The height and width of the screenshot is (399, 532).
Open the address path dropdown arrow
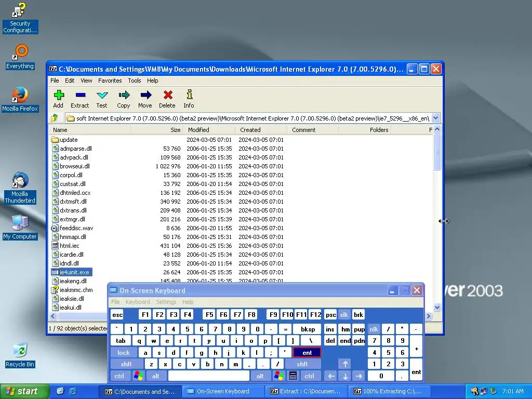point(436,118)
